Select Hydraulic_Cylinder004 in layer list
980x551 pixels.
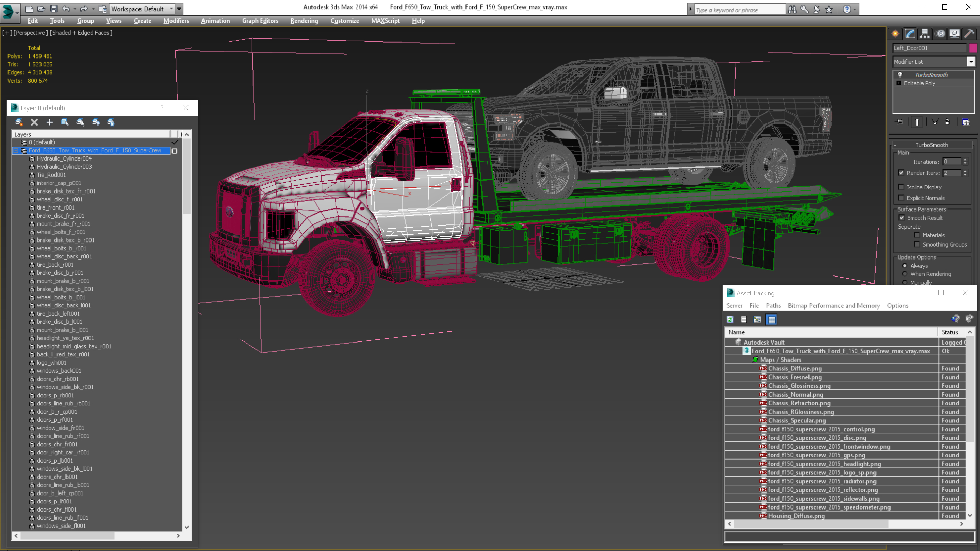64,158
